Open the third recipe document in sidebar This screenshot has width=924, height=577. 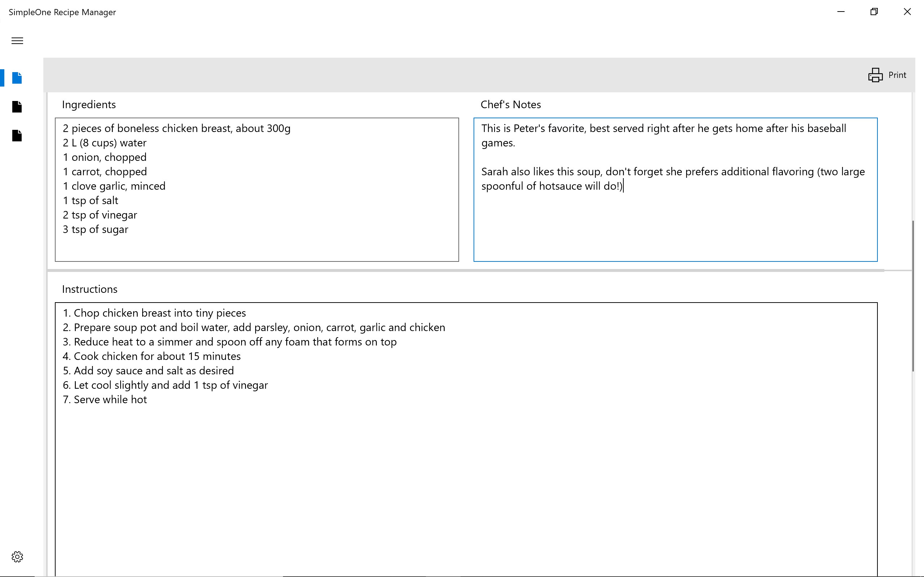tap(17, 136)
